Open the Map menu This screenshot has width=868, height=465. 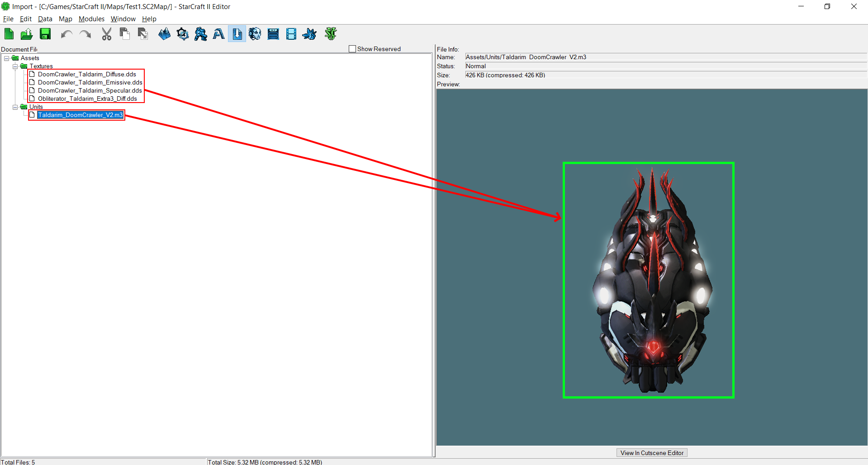66,19
